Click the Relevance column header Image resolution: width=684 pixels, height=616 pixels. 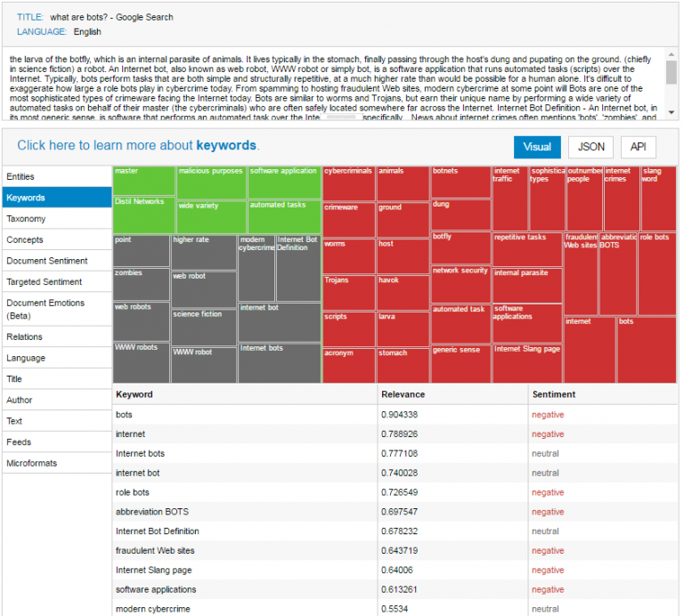click(x=403, y=393)
